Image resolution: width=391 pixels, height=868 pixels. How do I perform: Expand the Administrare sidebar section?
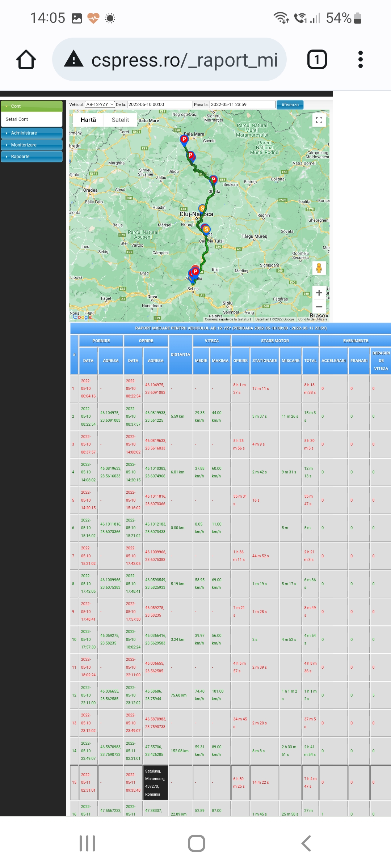coord(31,133)
